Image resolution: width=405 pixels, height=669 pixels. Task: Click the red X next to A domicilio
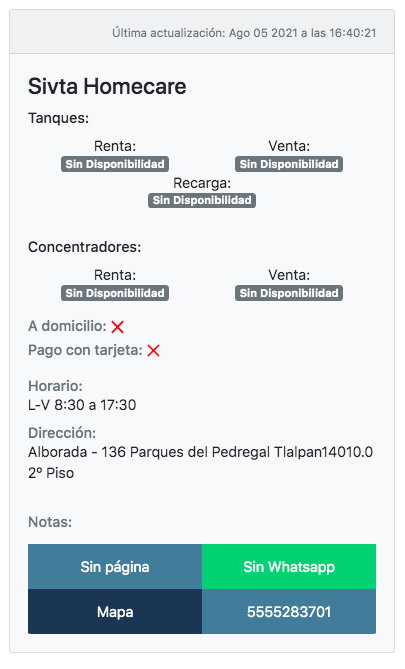coord(117,327)
